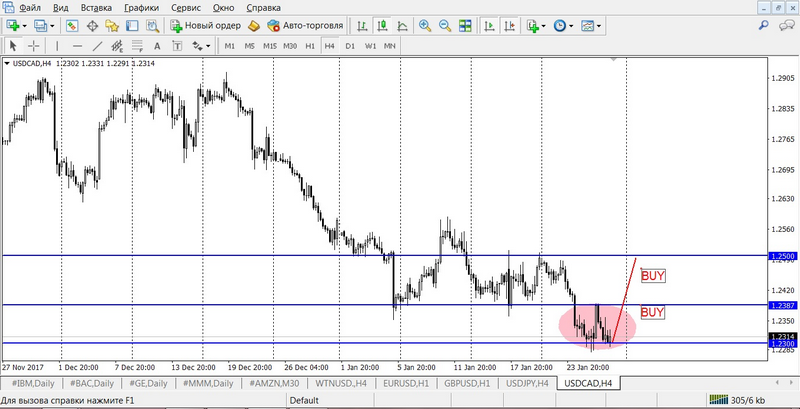
Task: Switch timeframe to D1
Action: coord(350,46)
